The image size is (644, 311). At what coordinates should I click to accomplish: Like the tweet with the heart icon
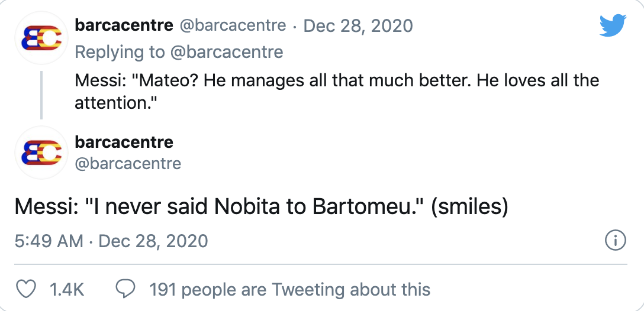click(x=25, y=289)
